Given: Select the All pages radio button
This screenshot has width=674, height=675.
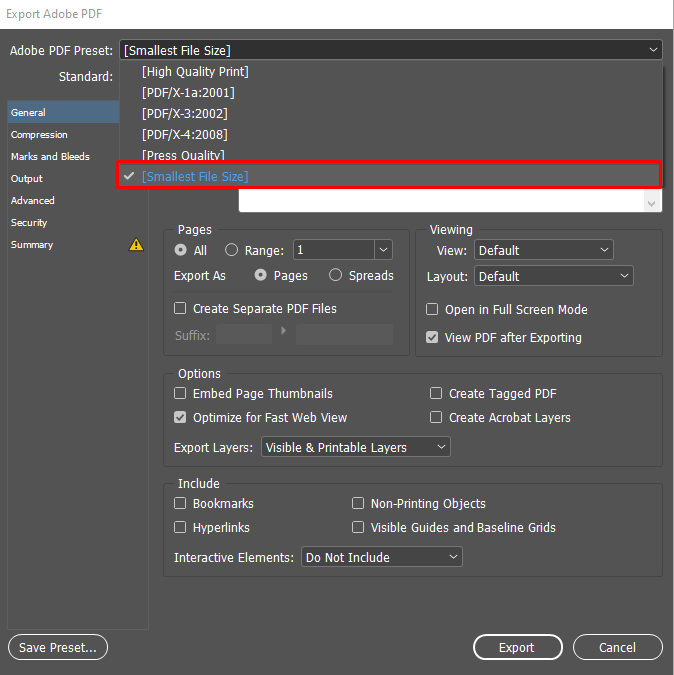Looking at the screenshot, I should click(181, 250).
